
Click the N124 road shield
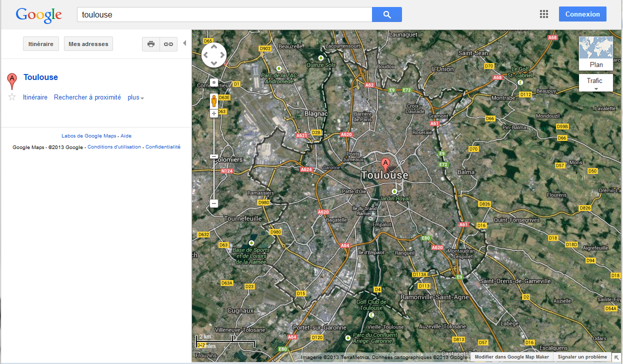tap(227, 171)
